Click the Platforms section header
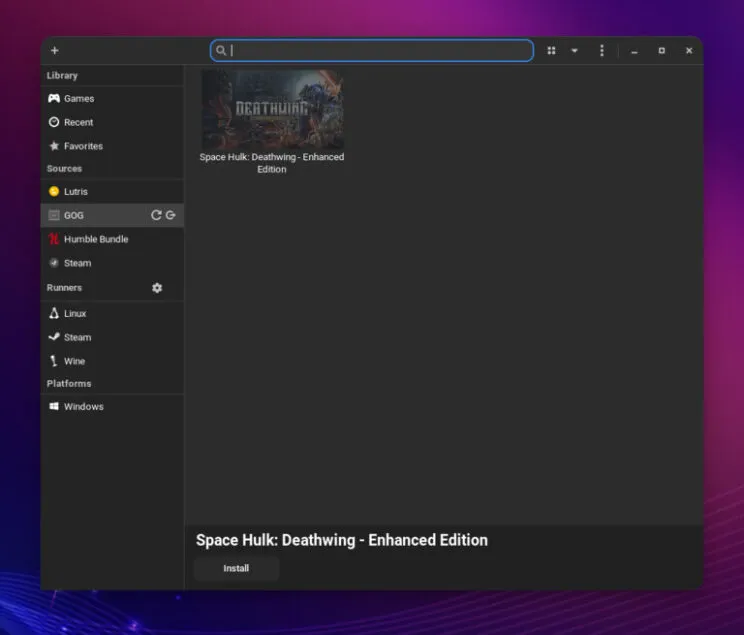Image resolution: width=744 pixels, height=635 pixels. pyautogui.click(x=69, y=383)
